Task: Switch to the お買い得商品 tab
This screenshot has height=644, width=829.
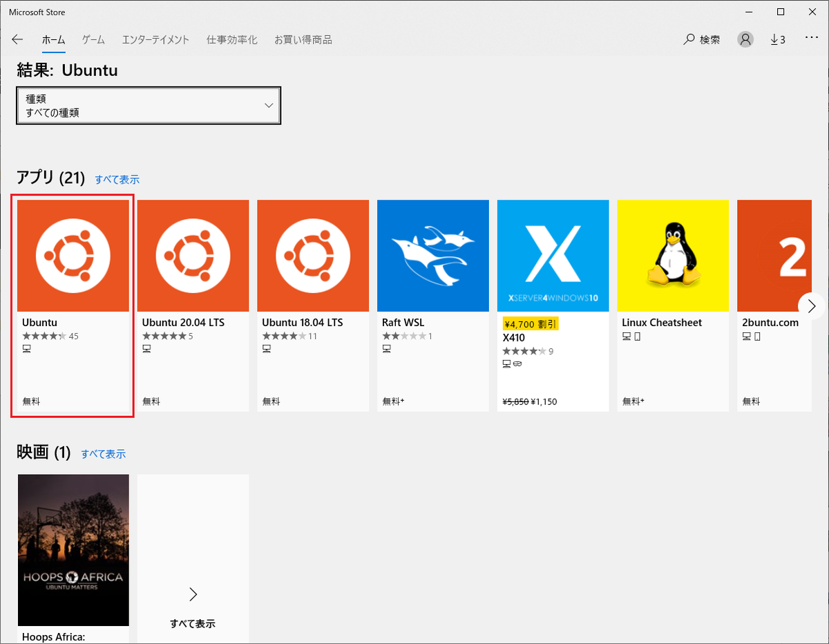Action: pyautogui.click(x=303, y=40)
